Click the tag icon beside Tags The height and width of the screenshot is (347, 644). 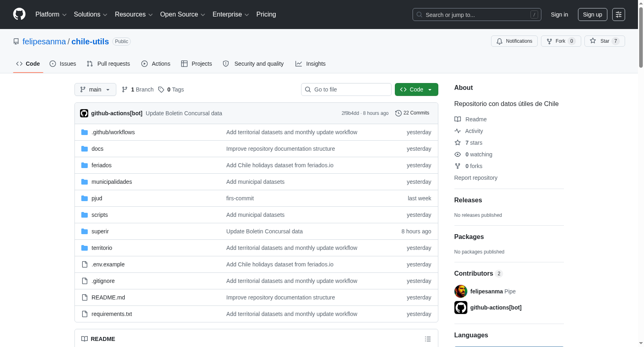tap(161, 89)
